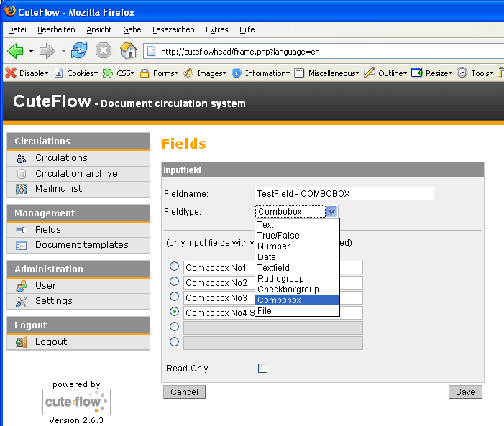The height and width of the screenshot is (426, 504).
Task: Open the Extras menu
Action: pyautogui.click(x=217, y=29)
